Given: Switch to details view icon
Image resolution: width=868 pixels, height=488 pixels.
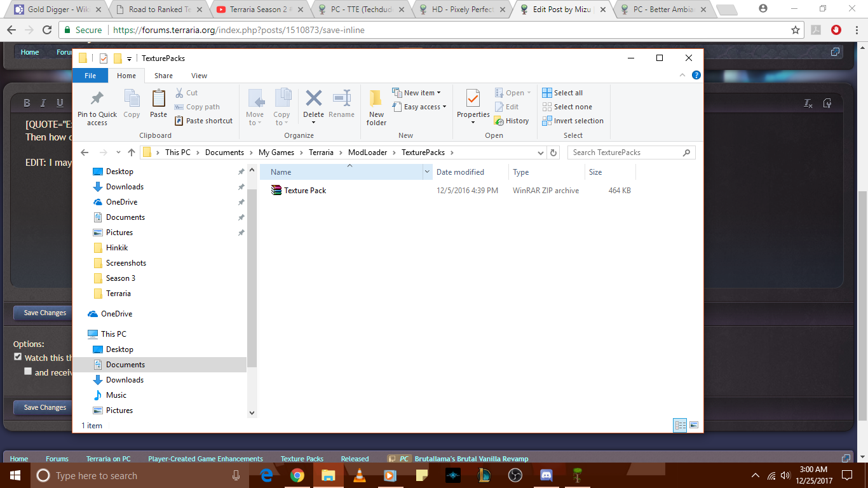Looking at the screenshot, I should point(680,425).
